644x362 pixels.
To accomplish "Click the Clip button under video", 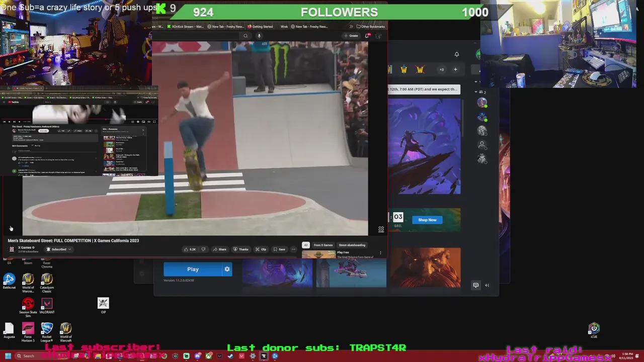I will (261, 249).
